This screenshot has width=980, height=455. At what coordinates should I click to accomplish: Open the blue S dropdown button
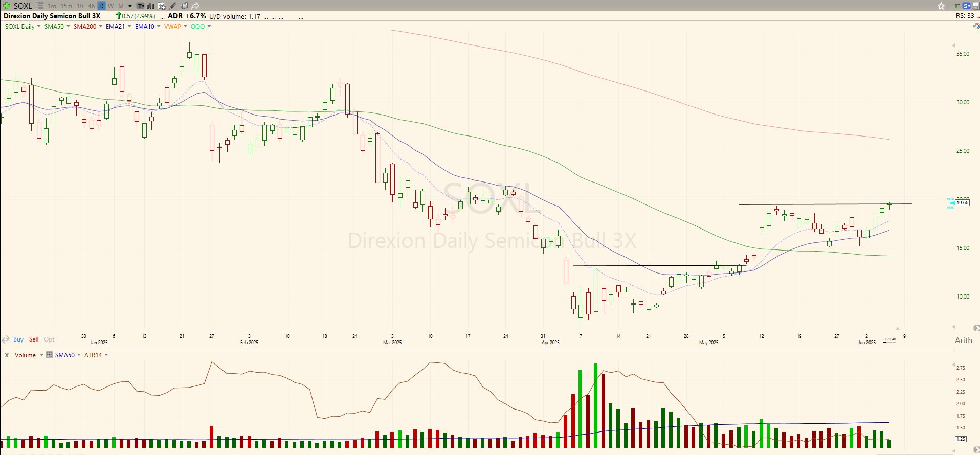tap(966, 6)
